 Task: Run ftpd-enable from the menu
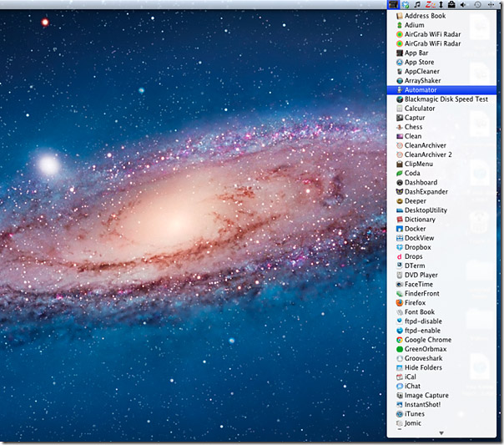[441, 331]
